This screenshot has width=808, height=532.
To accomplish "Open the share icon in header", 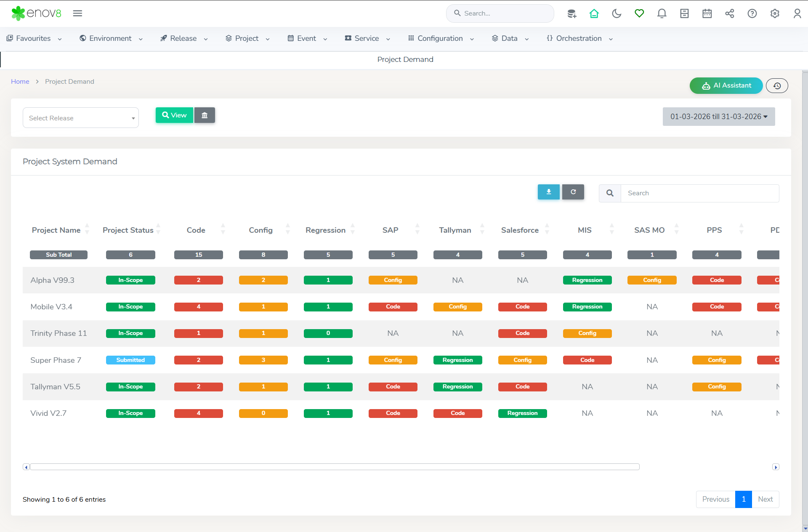I will coord(730,13).
